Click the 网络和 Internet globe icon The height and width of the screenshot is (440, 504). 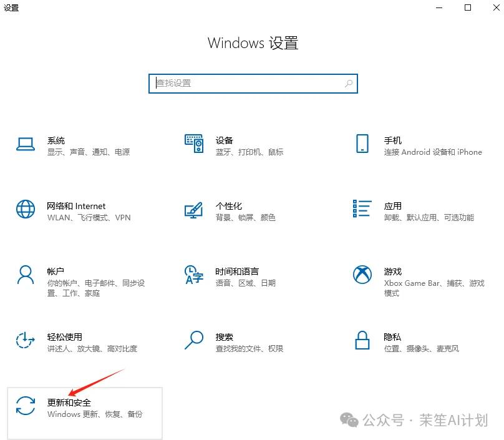pyautogui.click(x=26, y=209)
